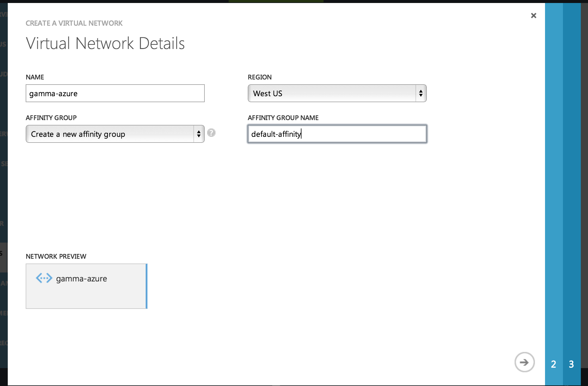Click the gamma-azure text in network preview

(81, 279)
